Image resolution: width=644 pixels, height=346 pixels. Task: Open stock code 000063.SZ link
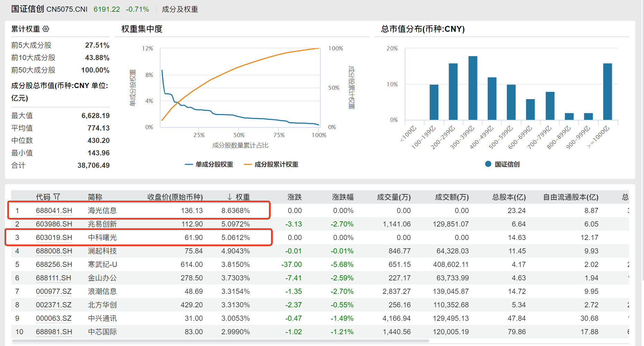[54, 318]
